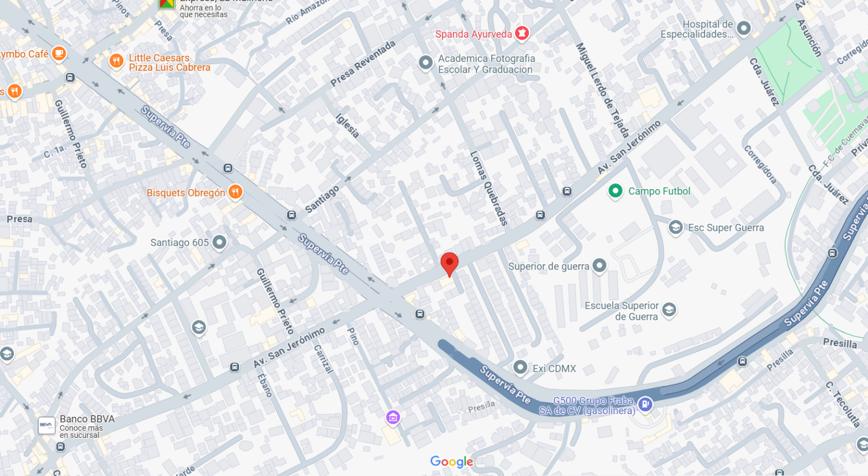This screenshot has height=476, width=868.
Task: Open the Esc Super Guerra school marker
Action: click(x=675, y=227)
